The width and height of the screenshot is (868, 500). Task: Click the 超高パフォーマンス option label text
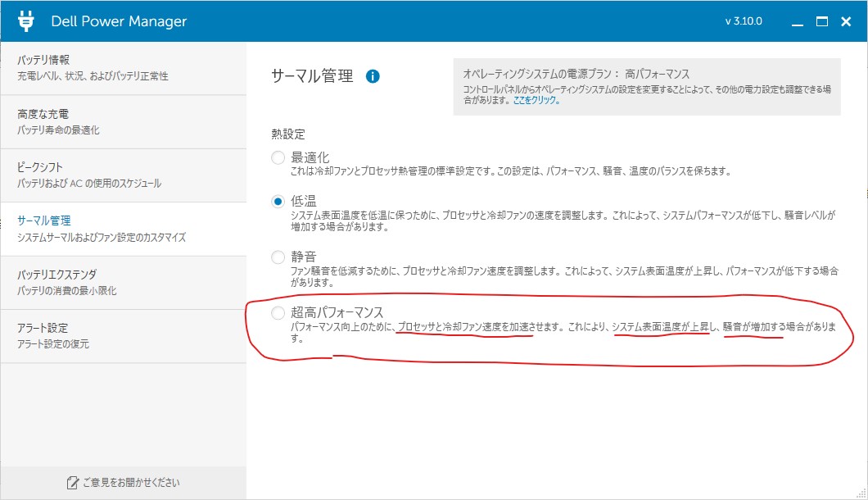click(337, 312)
